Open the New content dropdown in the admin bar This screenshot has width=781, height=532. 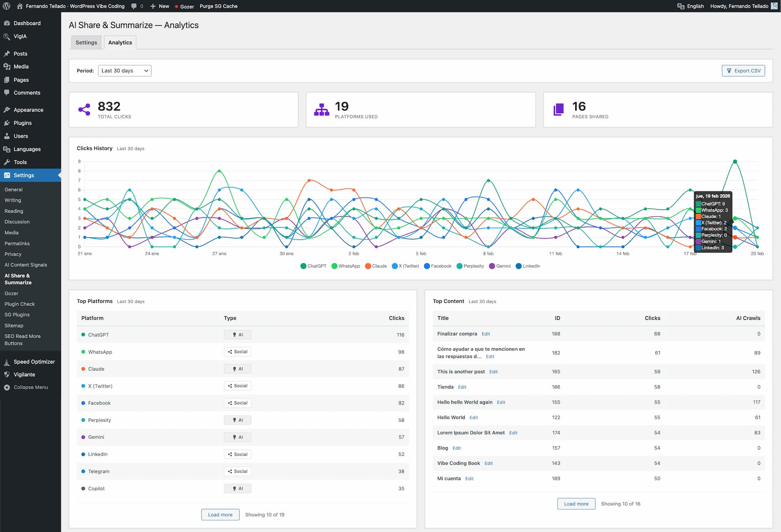click(159, 6)
